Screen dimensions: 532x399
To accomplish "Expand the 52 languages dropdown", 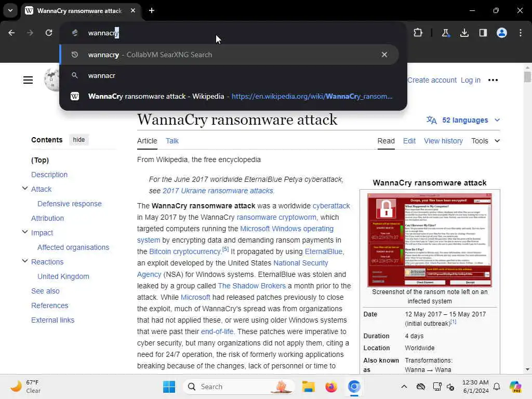I will tap(470, 120).
